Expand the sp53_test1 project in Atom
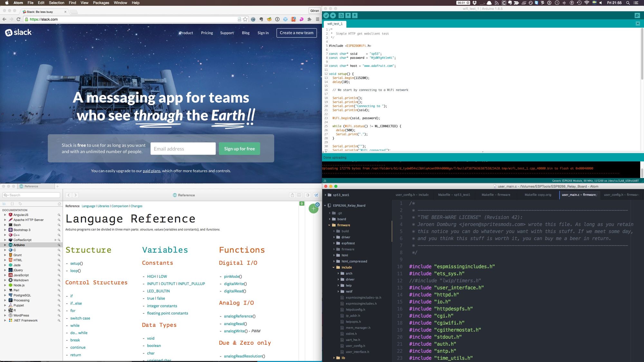The image size is (644, 362). click(325, 195)
